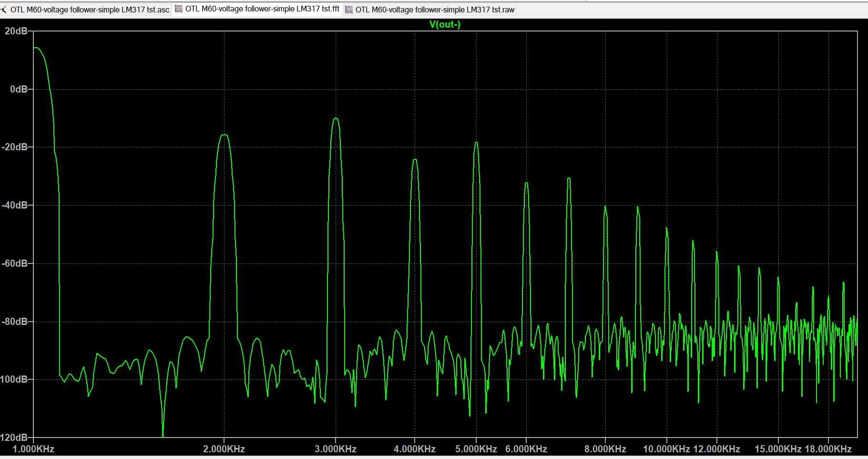The image size is (868, 459).
Task: Click the 5.000KHz frequency axis label
Action: click(x=476, y=449)
